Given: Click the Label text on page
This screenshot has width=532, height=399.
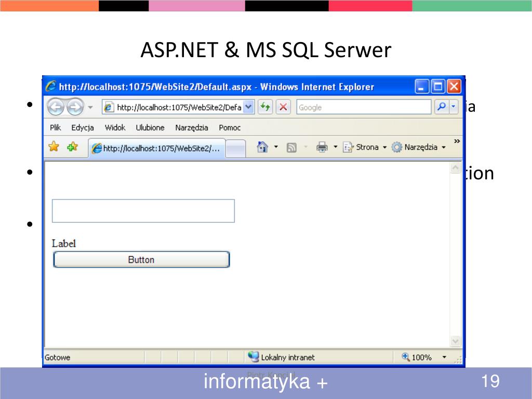Looking at the screenshot, I should [64, 244].
